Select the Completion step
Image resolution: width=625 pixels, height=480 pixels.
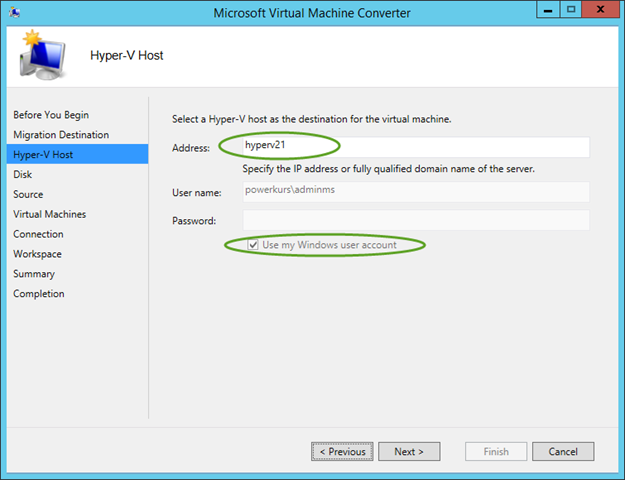(38, 294)
